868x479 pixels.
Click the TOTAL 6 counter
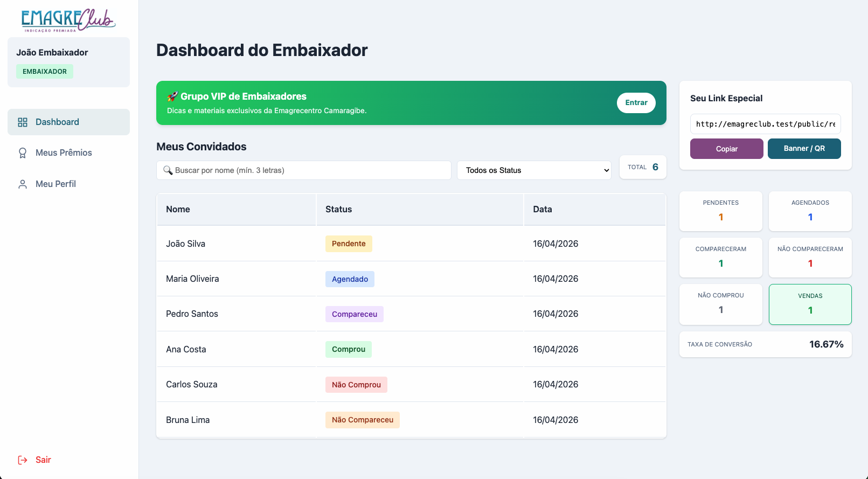tap(643, 167)
